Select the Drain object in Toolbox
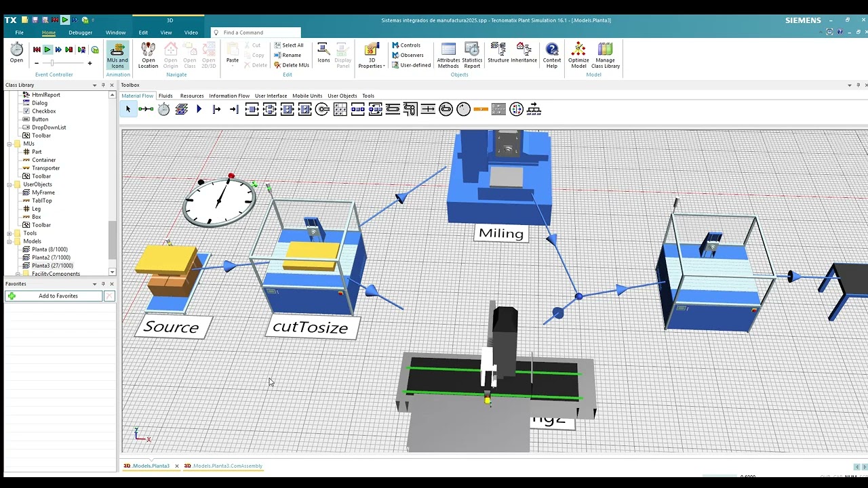868x488 pixels. (234, 109)
